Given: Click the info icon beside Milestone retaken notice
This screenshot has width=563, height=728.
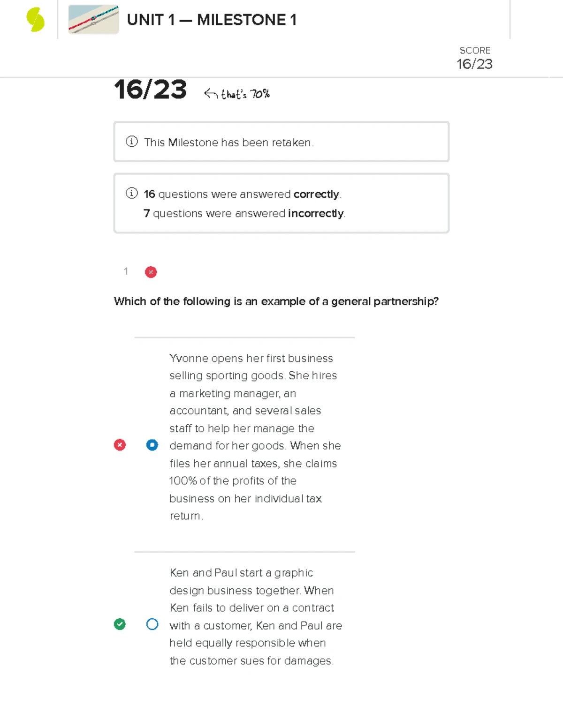Looking at the screenshot, I should [132, 142].
